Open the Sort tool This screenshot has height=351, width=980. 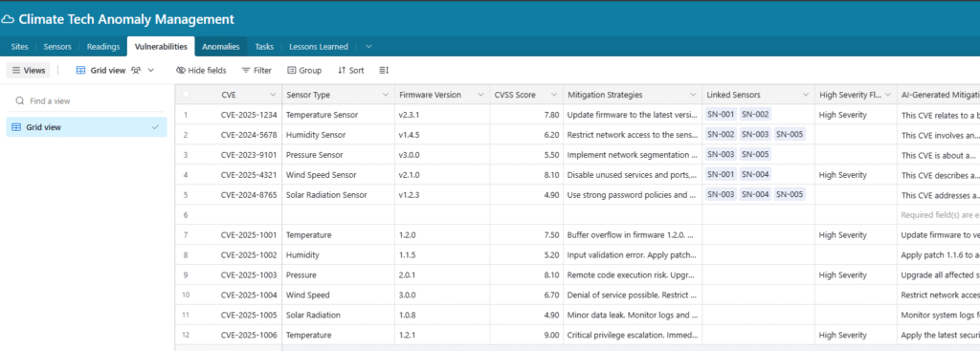pos(350,71)
